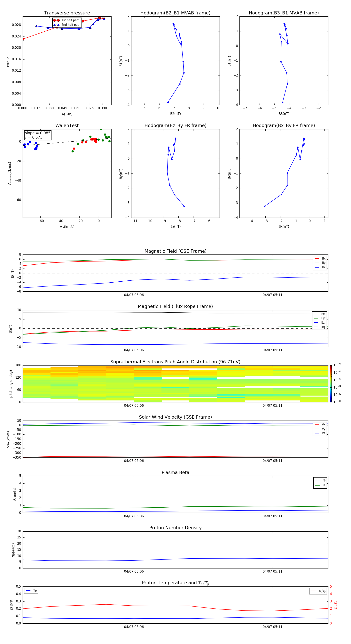The height and width of the screenshot is (644, 351).
Task: Click the Bz(nT) x-axis label
Action: point(175,227)
